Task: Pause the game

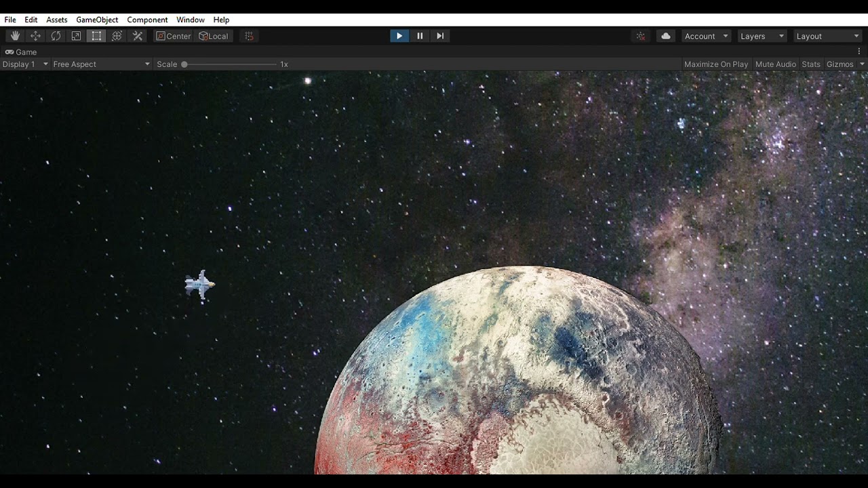Action: [x=420, y=36]
